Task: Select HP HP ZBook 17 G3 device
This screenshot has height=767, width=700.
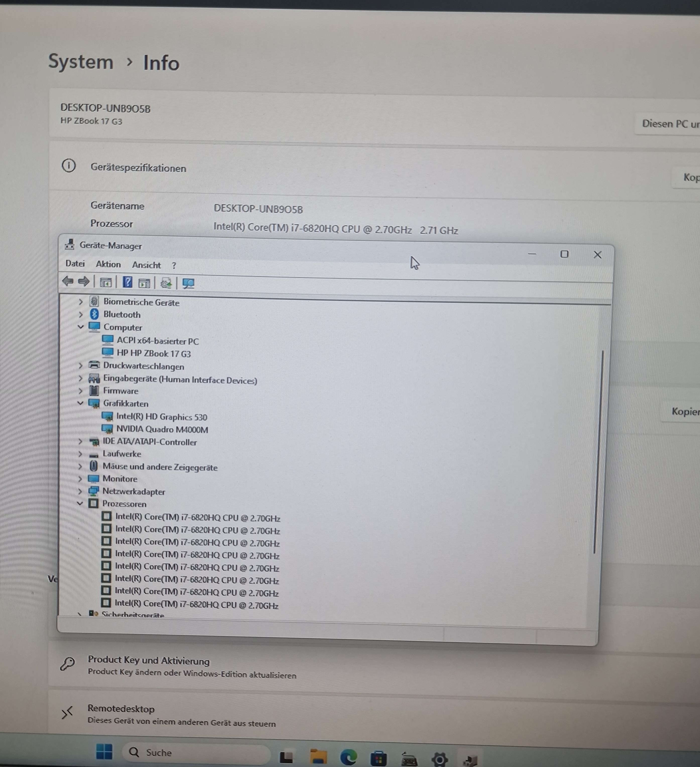Action: (154, 354)
